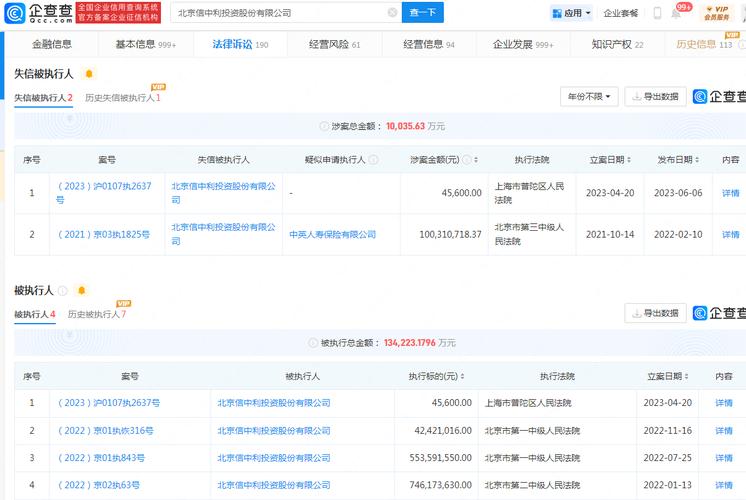Open case (2021)京03执1825号
This screenshot has width=746, height=500.
tap(103, 235)
